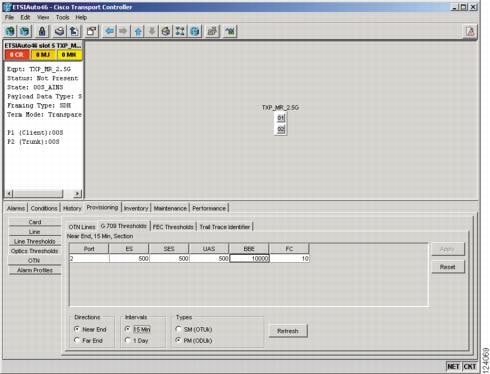Click the card info scroll left arrow
This screenshot has height=374, width=490.
tap(9, 193)
